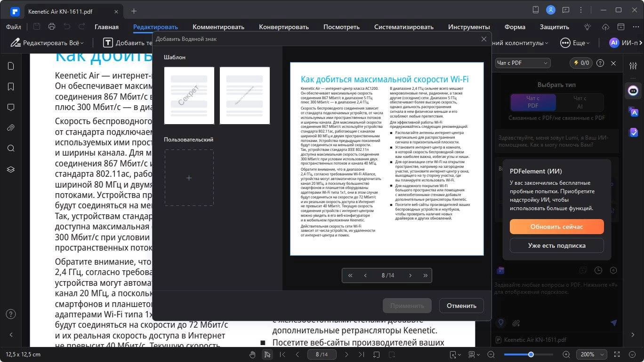Click the print icon in top toolbar
Viewport: 644px width, 362px height.
click(52, 27)
